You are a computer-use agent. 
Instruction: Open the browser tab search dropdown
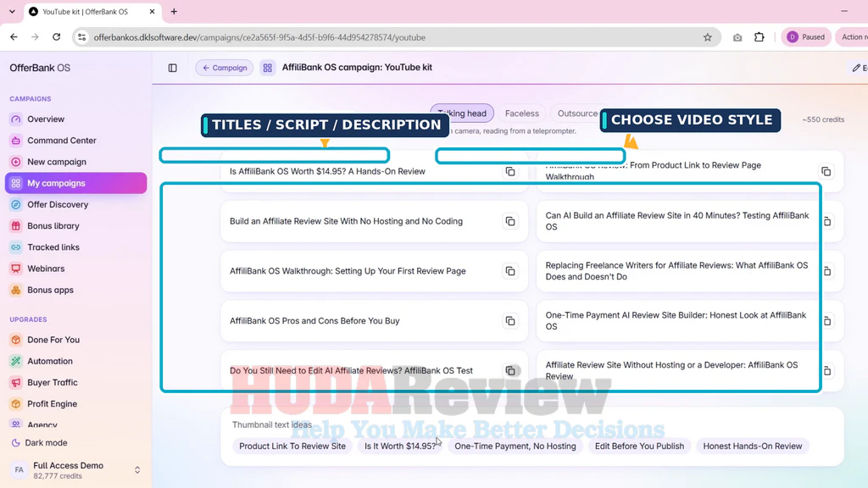pos(12,11)
